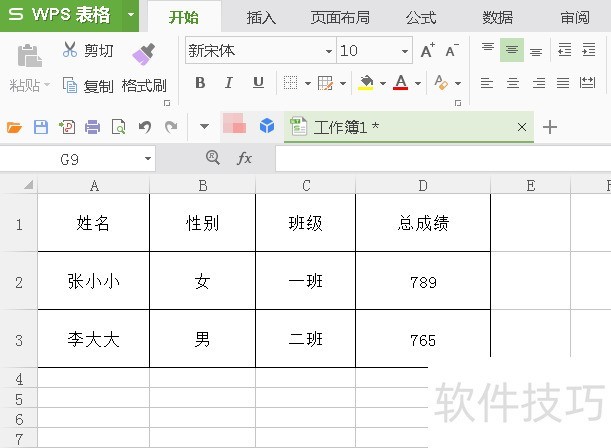
Task: Decrease indent icon
Action: pyautogui.click(x=565, y=50)
